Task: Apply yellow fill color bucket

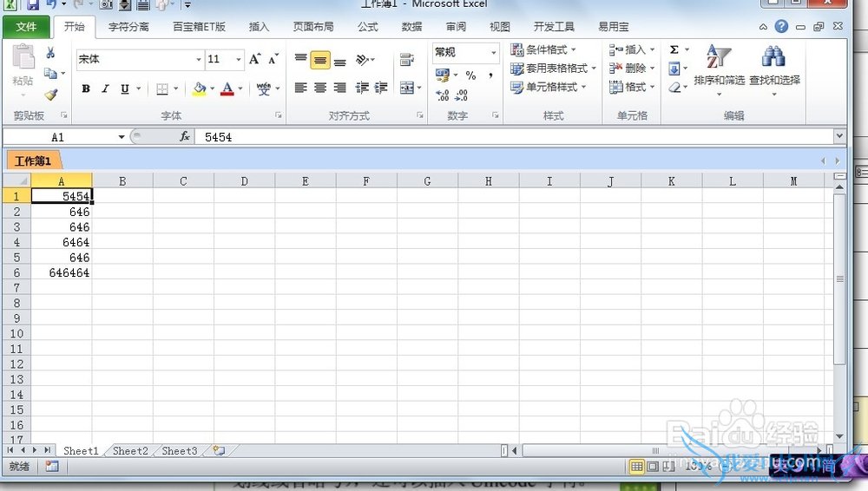Action: 200,88
